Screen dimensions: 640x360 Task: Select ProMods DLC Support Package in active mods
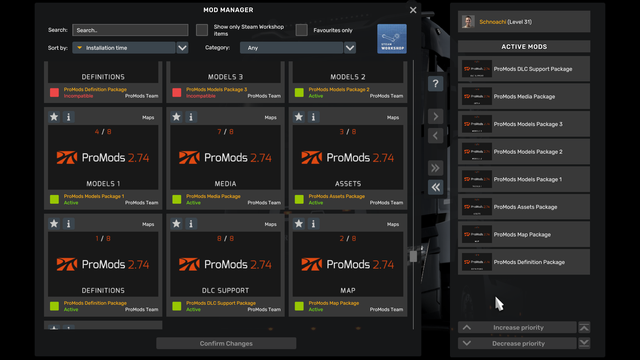click(524, 69)
